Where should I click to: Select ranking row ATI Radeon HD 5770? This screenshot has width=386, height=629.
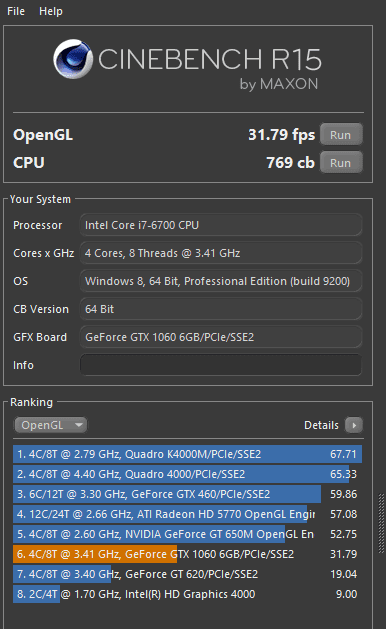(x=187, y=514)
